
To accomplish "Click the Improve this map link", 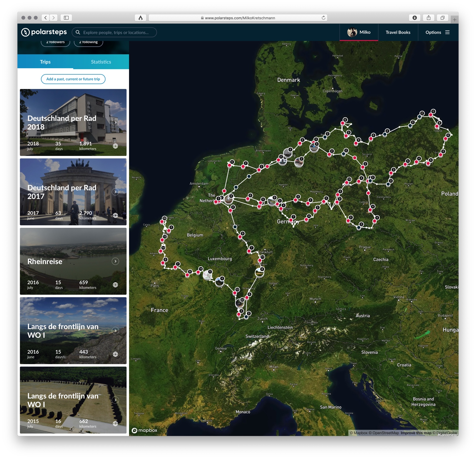I will tap(416, 433).
